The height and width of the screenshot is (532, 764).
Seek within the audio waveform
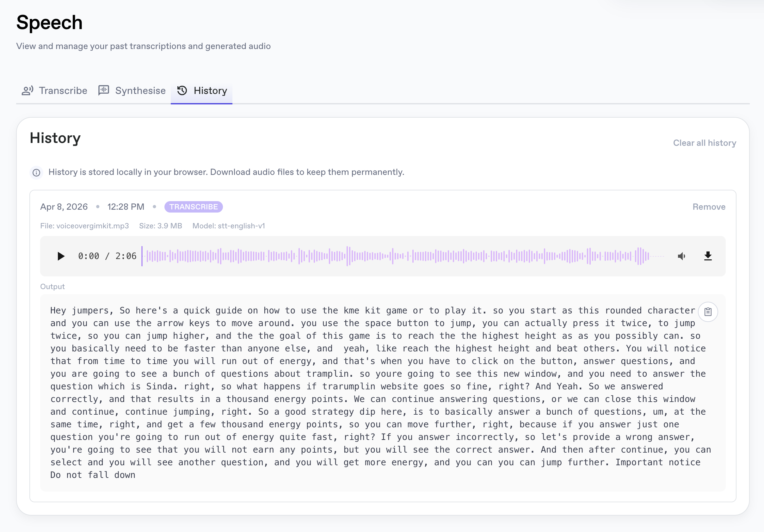click(403, 256)
